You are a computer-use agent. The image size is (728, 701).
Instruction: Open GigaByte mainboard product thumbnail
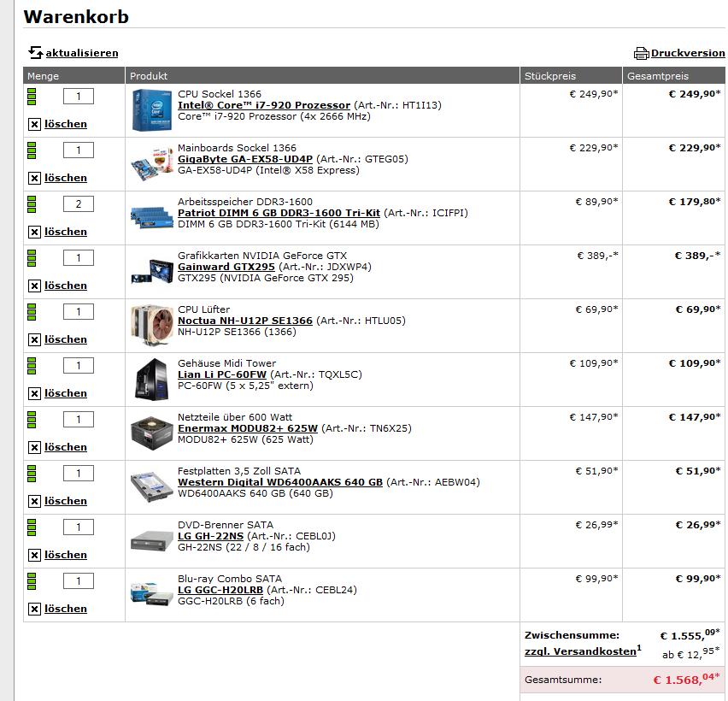(x=152, y=164)
